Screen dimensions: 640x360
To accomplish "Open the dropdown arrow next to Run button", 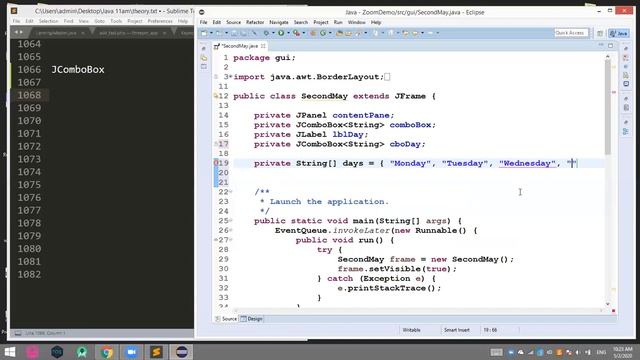I will coord(288,33).
